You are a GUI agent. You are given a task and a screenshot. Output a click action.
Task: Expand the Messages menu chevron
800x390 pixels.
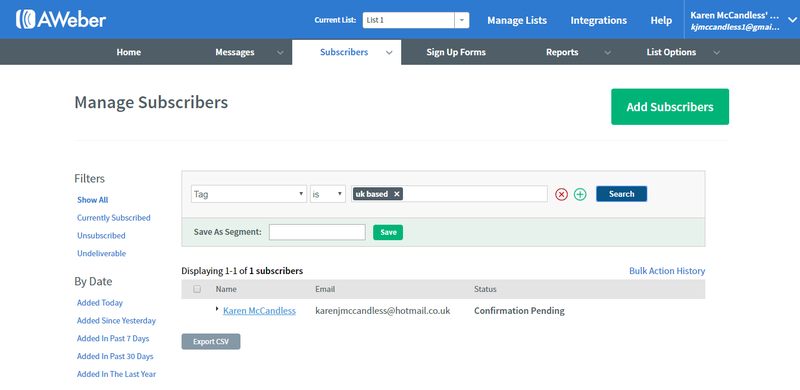(280, 53)
